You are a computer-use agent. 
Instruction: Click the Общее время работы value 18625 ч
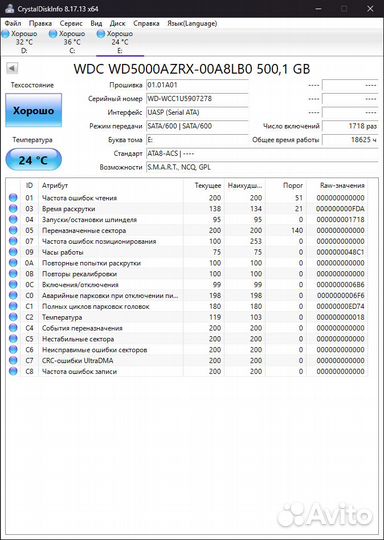350,140
